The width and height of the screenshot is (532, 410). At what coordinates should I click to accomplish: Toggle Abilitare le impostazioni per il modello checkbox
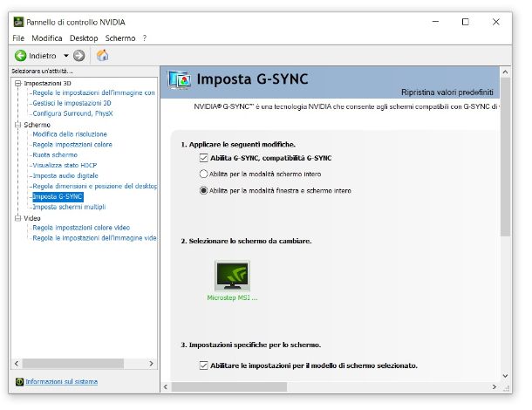tap(203, 366)
